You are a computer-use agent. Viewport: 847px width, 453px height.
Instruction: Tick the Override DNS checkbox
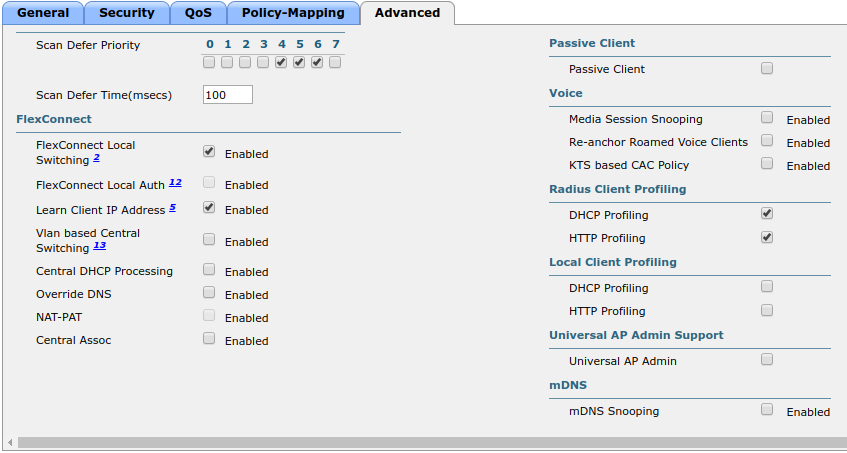209,292
